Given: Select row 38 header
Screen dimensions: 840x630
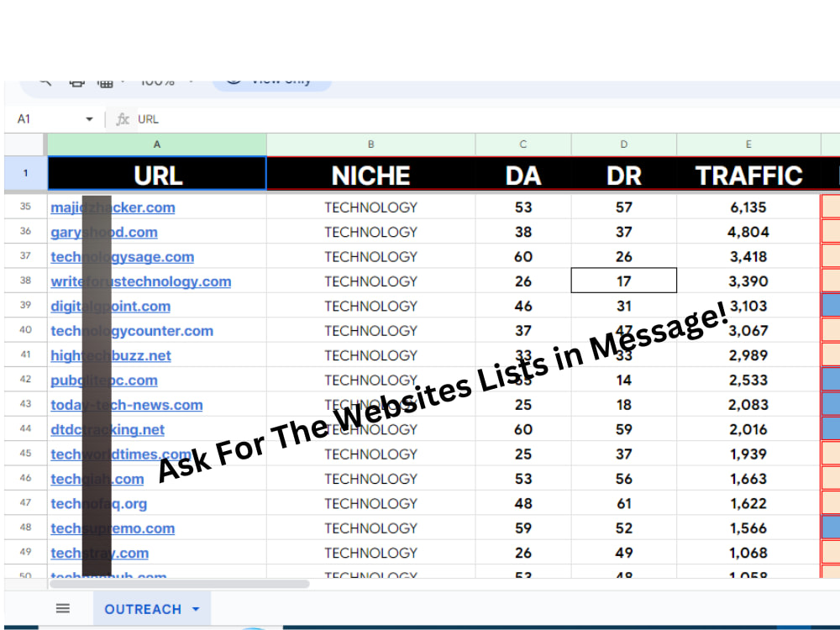Looking at the screenshot, I should [x=25, y=281].
